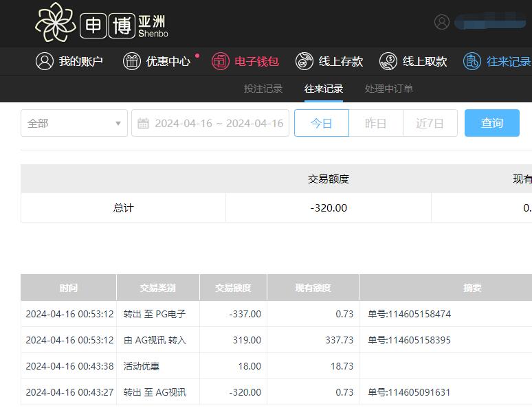Screen dimensions: 532x408
Task: Click amount -337.00 cell
Action: point(234,314)
